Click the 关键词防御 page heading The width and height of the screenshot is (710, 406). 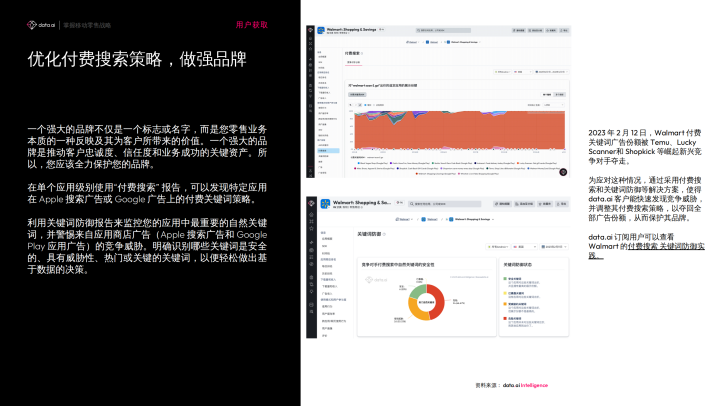pos(369,234)
